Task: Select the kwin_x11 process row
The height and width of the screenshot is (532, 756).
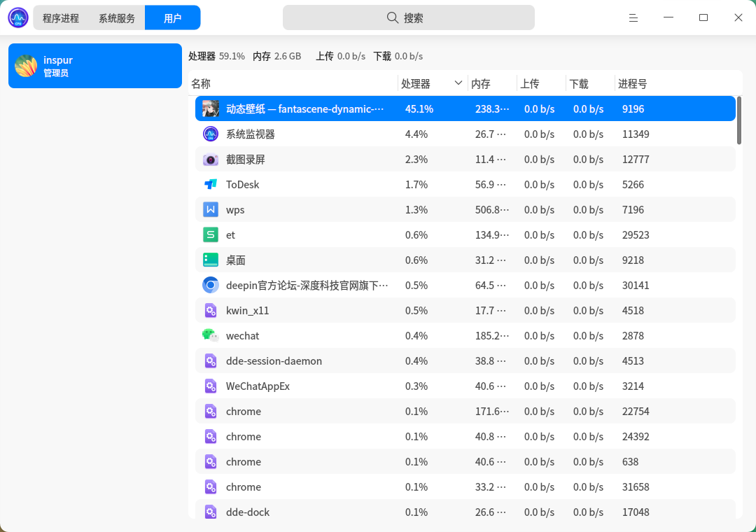Action: pyautogui.click(x=465, y=310)
